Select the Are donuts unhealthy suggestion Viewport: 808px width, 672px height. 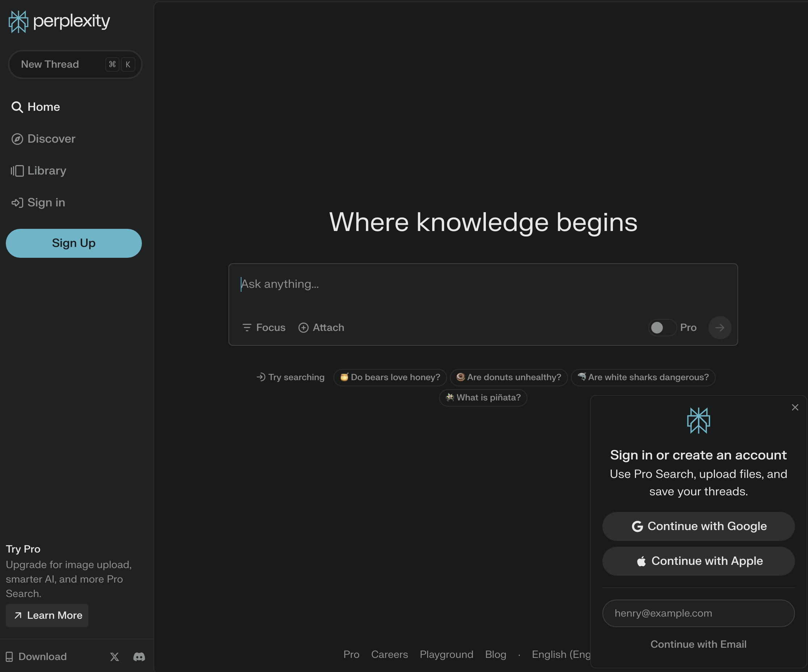pos(509,377)
